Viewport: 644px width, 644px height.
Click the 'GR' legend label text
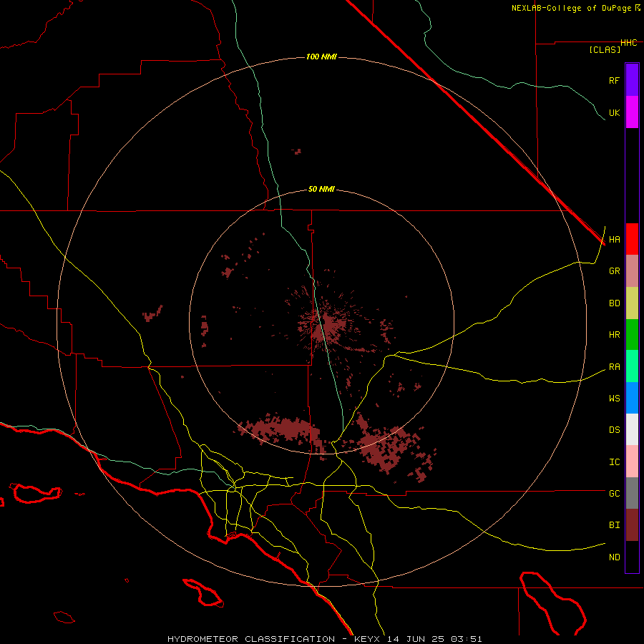614,271
